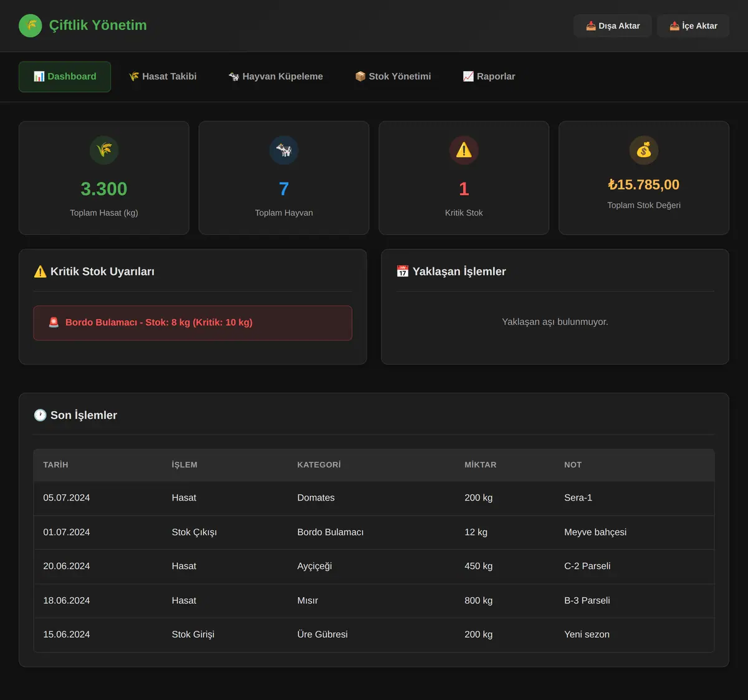Viewport: 748px width, 700px height.
Task: Click the 3.300 total harvest value
Action: tap(104, 189)
